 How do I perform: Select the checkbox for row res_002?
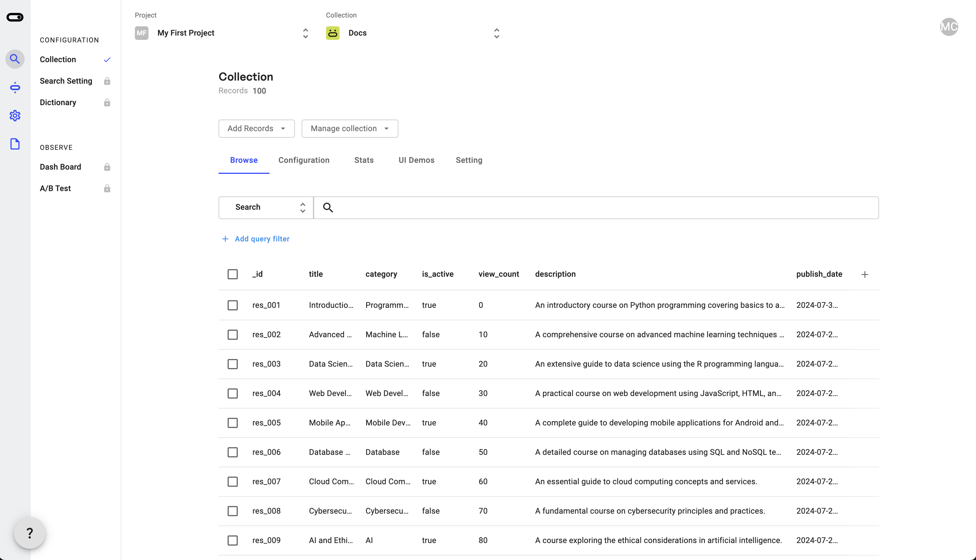click(233, 335)
